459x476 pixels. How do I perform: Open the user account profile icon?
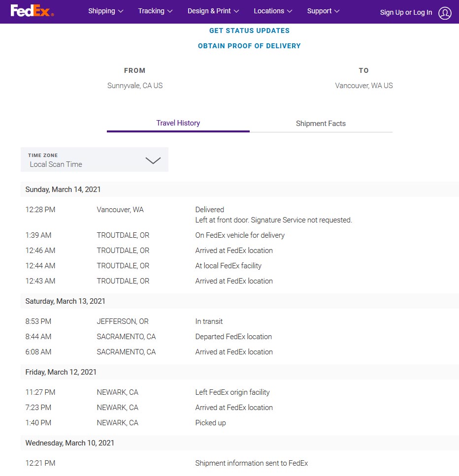(445, 13)
